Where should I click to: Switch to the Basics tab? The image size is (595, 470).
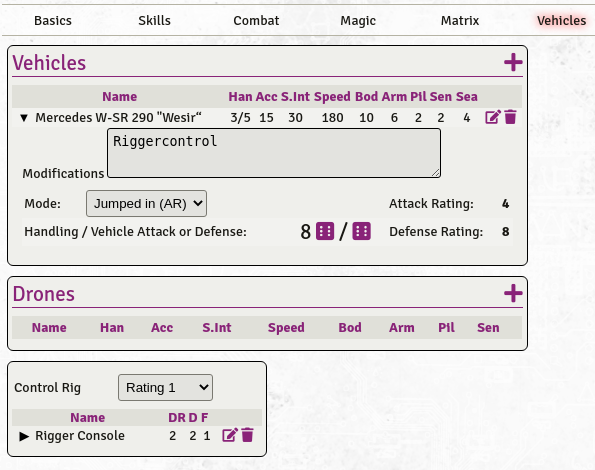53,20
